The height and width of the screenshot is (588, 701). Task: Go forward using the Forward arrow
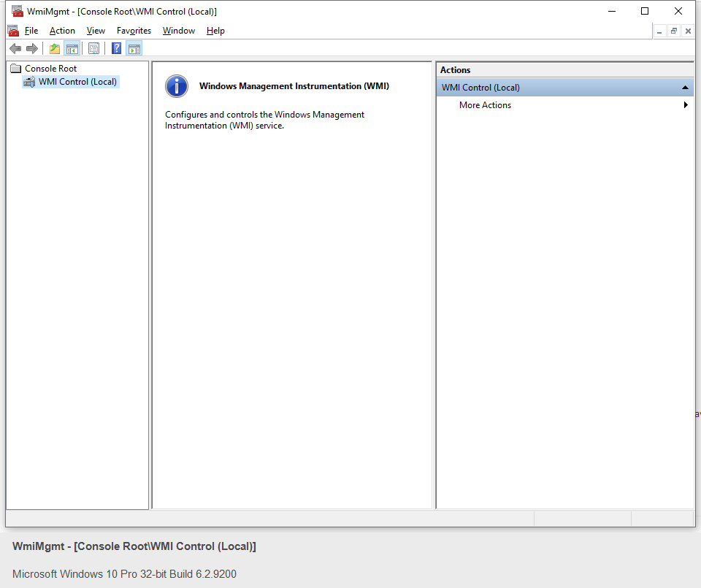[31, 48]
